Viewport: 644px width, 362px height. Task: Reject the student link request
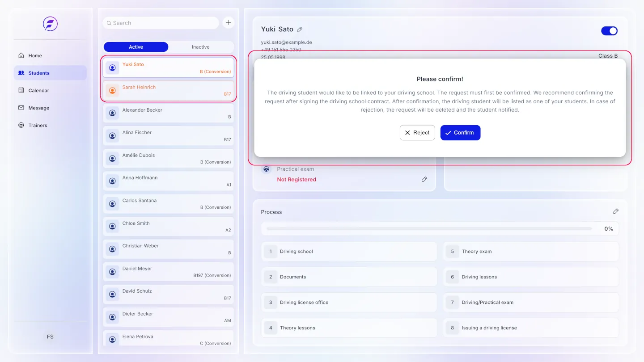[x=417, y=133]
